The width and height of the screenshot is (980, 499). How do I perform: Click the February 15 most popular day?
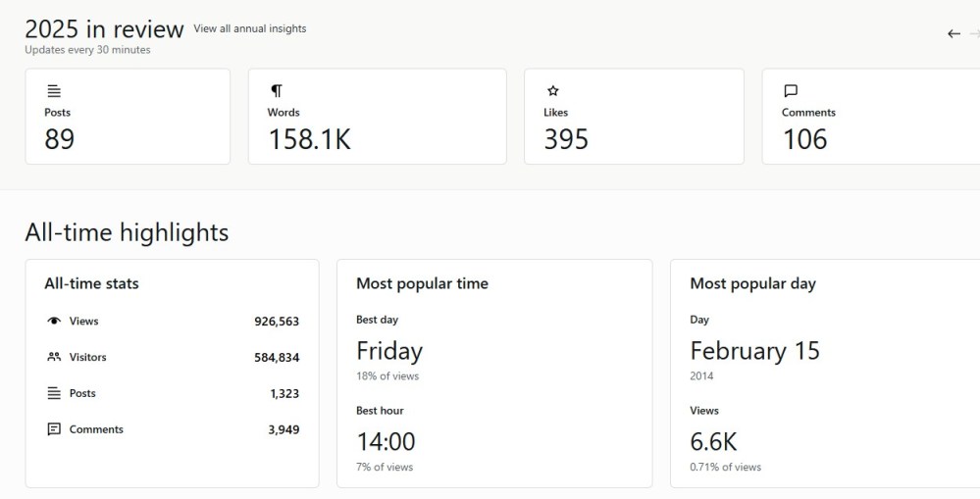point(754,351)
